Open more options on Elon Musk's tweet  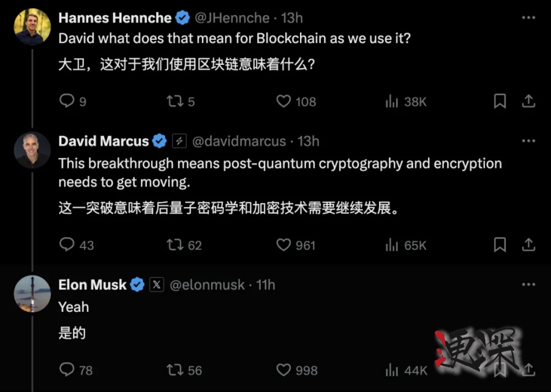click(528, 285)
